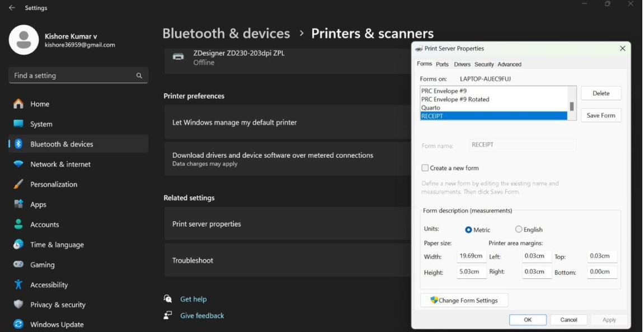
Task: Click Cancel in Print Server Properties
Action: click(x=569, y=320)
